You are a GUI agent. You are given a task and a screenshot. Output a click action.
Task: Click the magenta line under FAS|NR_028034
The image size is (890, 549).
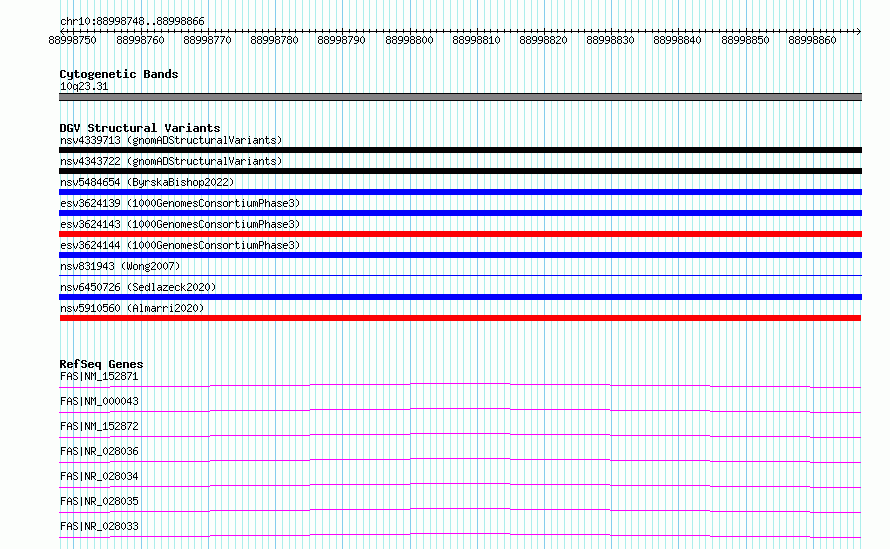tap(460, 485)
